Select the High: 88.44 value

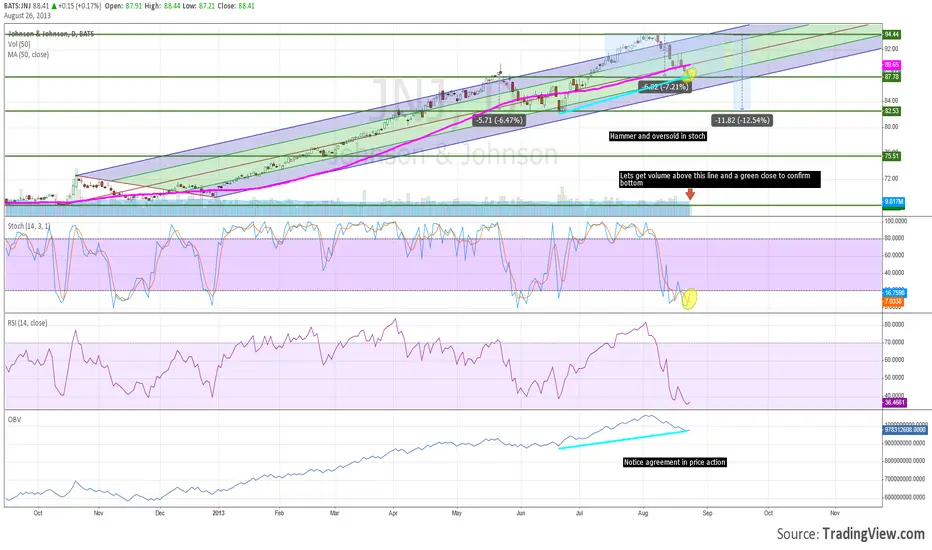[162, 6]
